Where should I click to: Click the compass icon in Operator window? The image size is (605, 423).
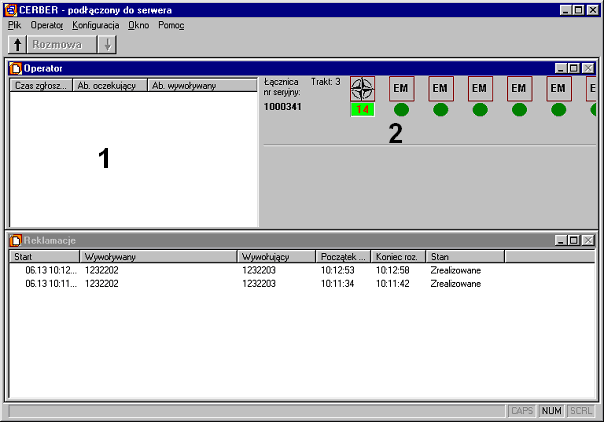click(362, 89)
